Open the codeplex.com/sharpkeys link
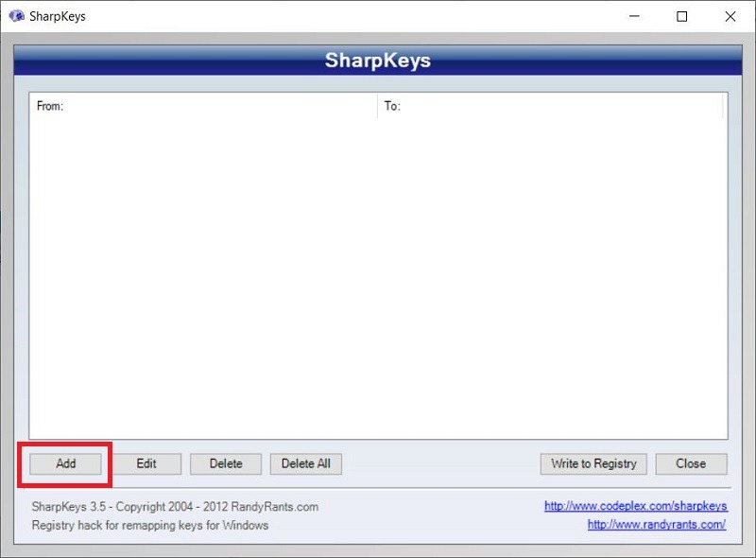This screenshot has width=756, height=558. pos(636,506)
